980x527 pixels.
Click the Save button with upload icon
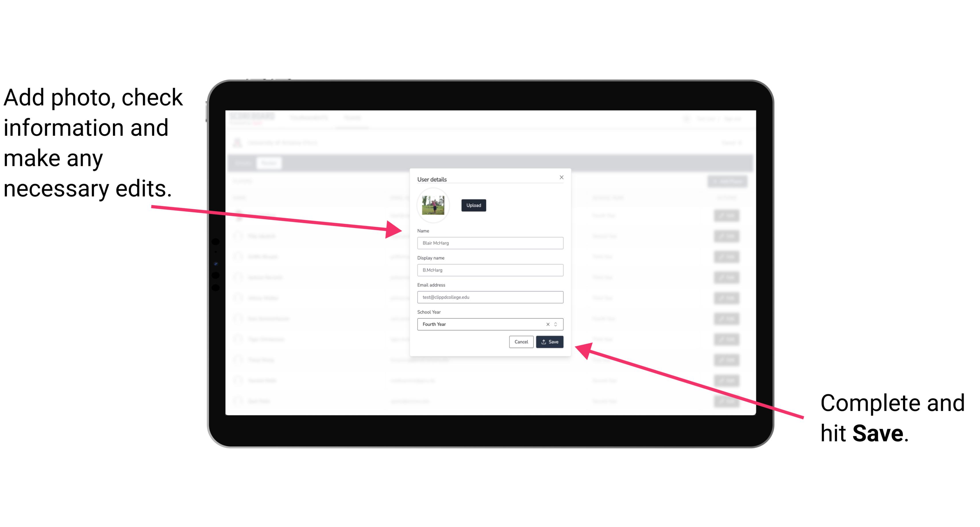point(549,341)
